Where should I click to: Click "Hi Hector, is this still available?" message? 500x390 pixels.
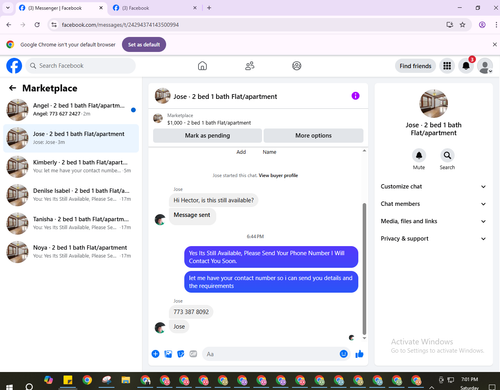pyautogui.click(x=213, y=200)
